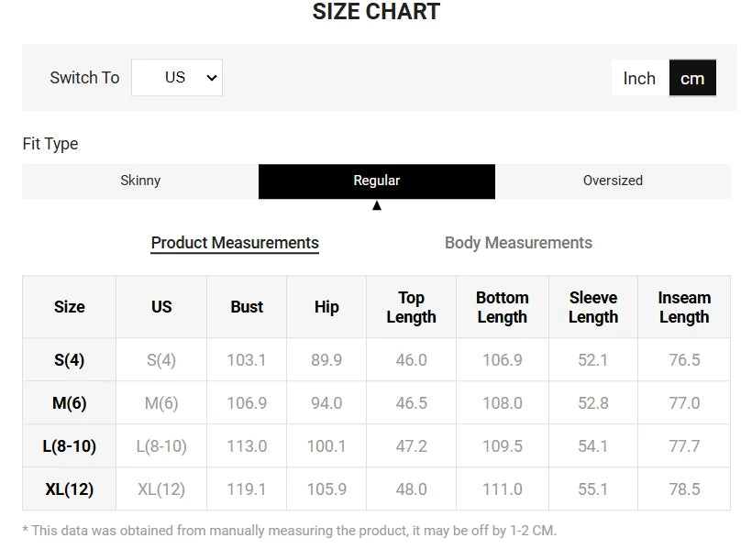Click the Size column header
The image size is (752, 560).
[70, 307]
